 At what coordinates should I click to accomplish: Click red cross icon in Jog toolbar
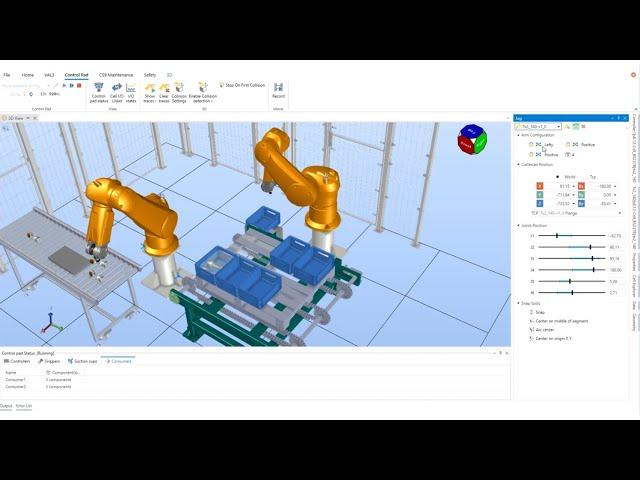pyautogui.click(x=584, y=127)
